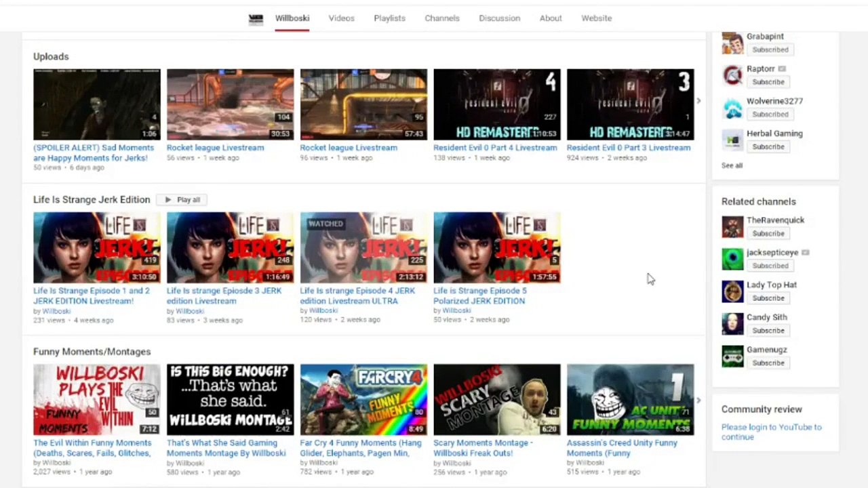868x488 pixels.
Task: Open the Website tab
Action: point(597,18)
